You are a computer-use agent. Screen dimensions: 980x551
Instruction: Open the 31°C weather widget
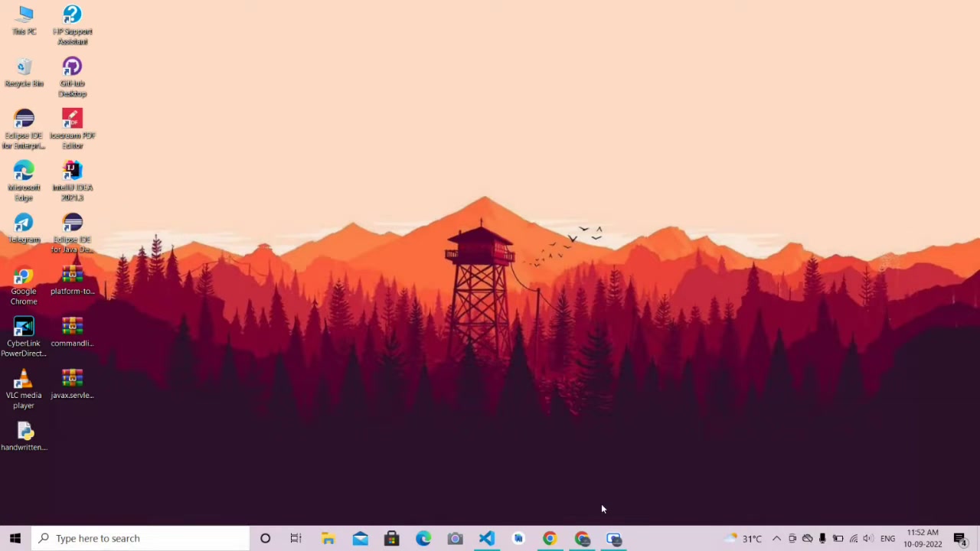[743, 538]
